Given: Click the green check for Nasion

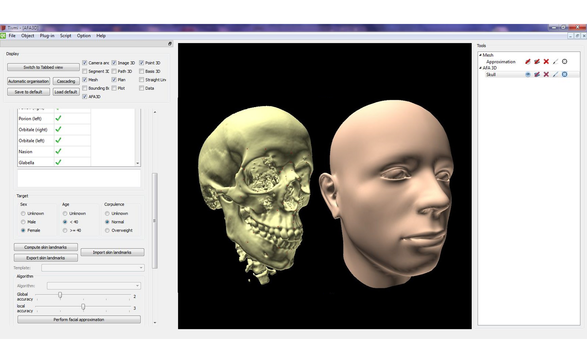Looking at the screenshot, I should [x=58, y=151].
